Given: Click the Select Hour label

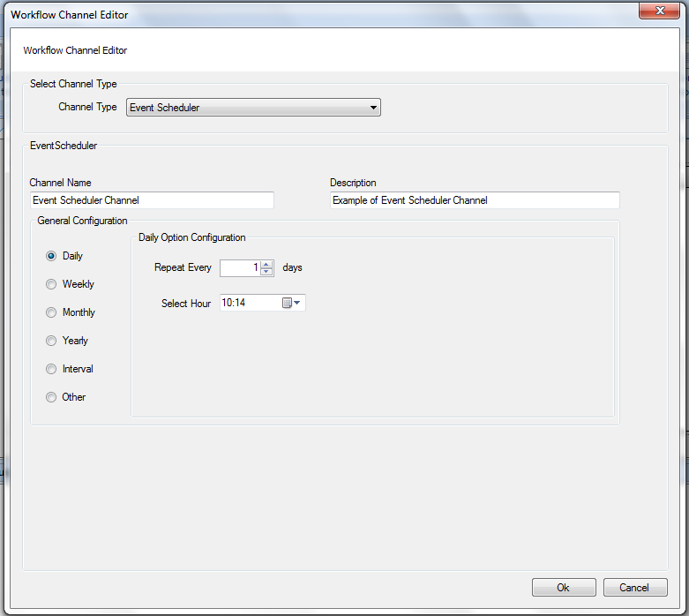Looking at the screenshot, I should tap(186, 304).
